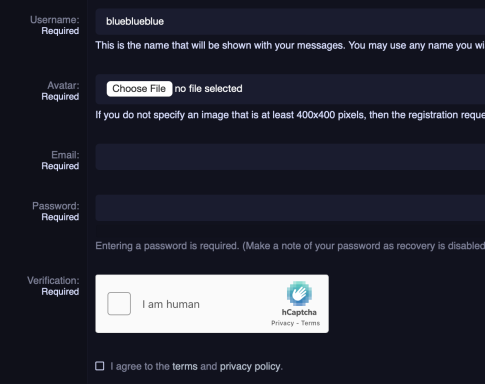Open the site terms link
The height and width of the screenshot is (384, 485).
(x=185, y=366)
